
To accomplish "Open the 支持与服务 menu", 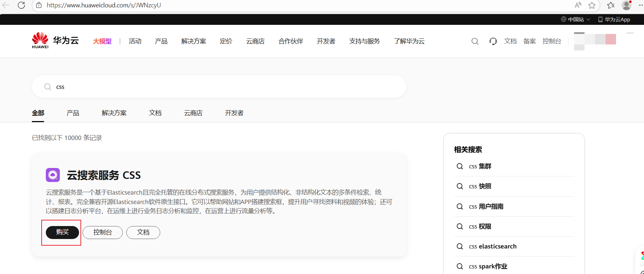I will [365, 41].
